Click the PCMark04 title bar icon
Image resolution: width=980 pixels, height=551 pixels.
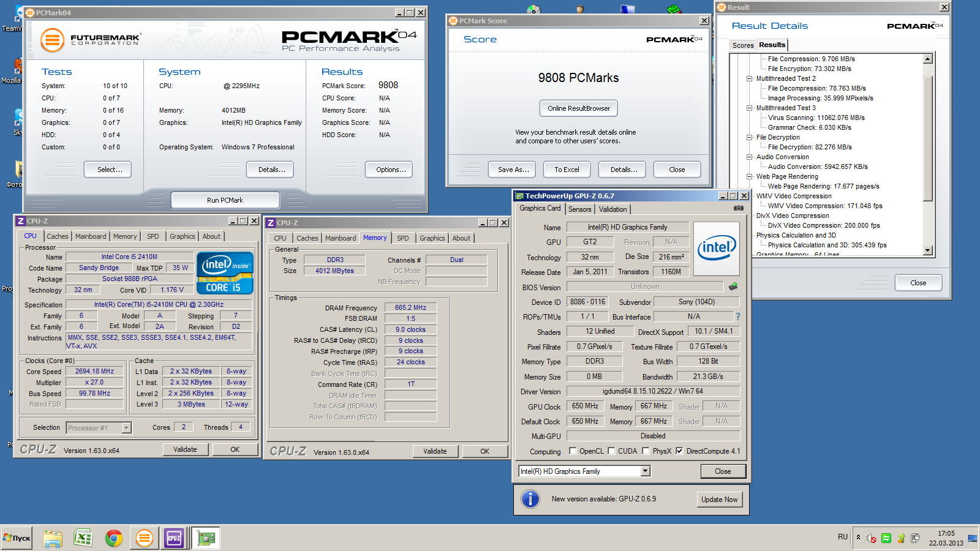[x=29, y=12]
